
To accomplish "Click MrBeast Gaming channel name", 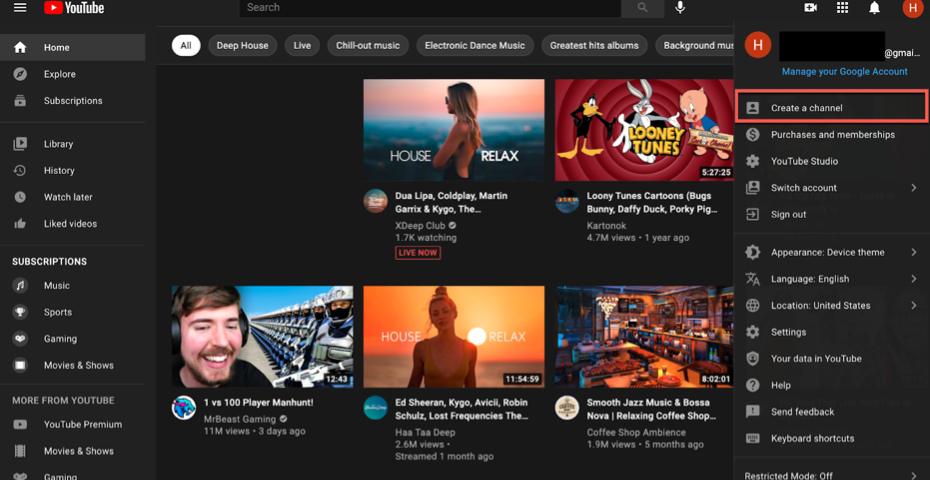I will [240, 419].
